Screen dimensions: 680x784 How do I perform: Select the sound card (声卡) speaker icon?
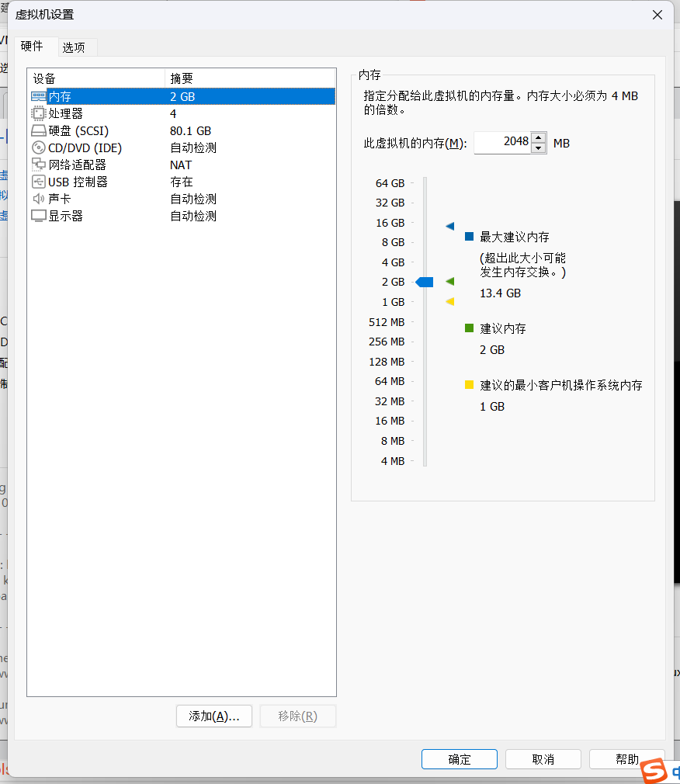38,199
